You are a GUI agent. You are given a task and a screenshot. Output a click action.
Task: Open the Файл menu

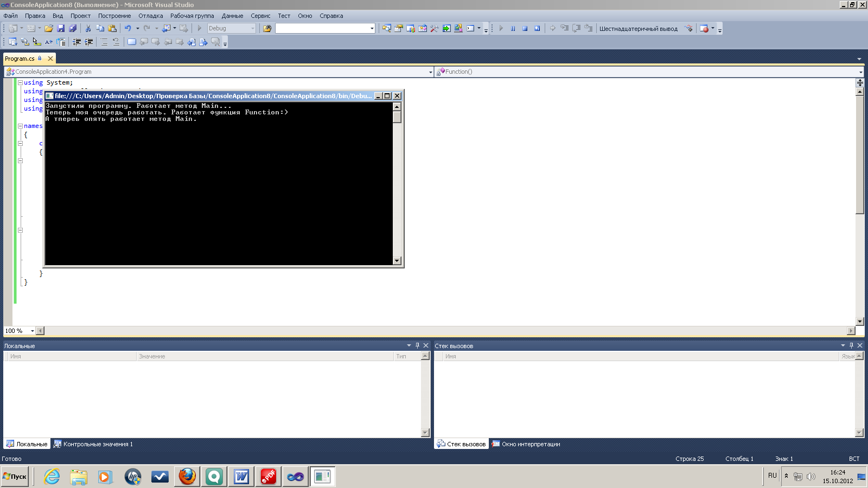[11, 16]
